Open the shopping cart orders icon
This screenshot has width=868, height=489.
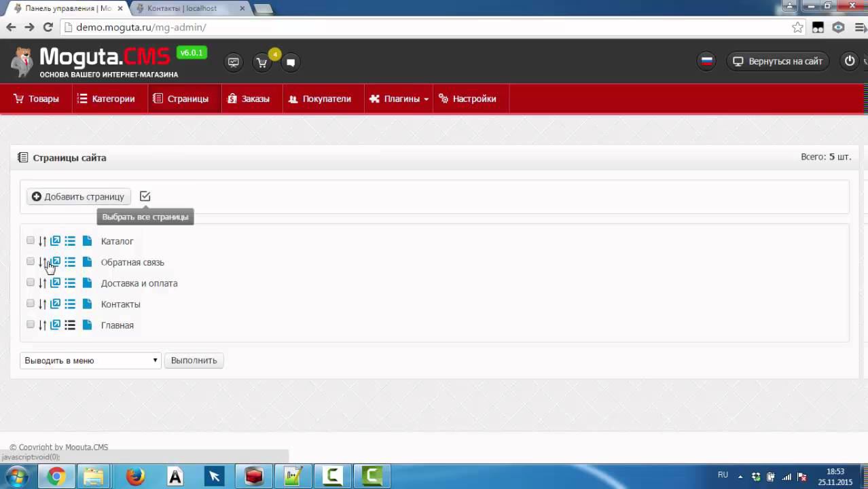[261, 62]
